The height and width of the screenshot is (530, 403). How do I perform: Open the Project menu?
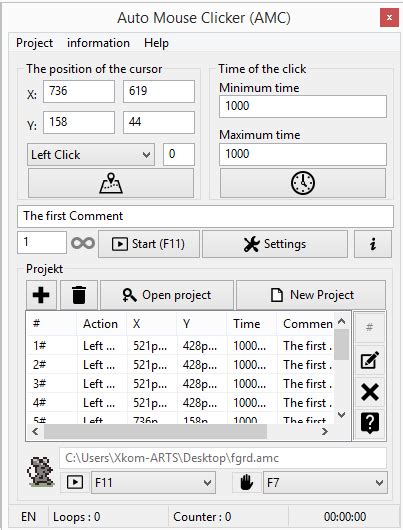point(34,43)
